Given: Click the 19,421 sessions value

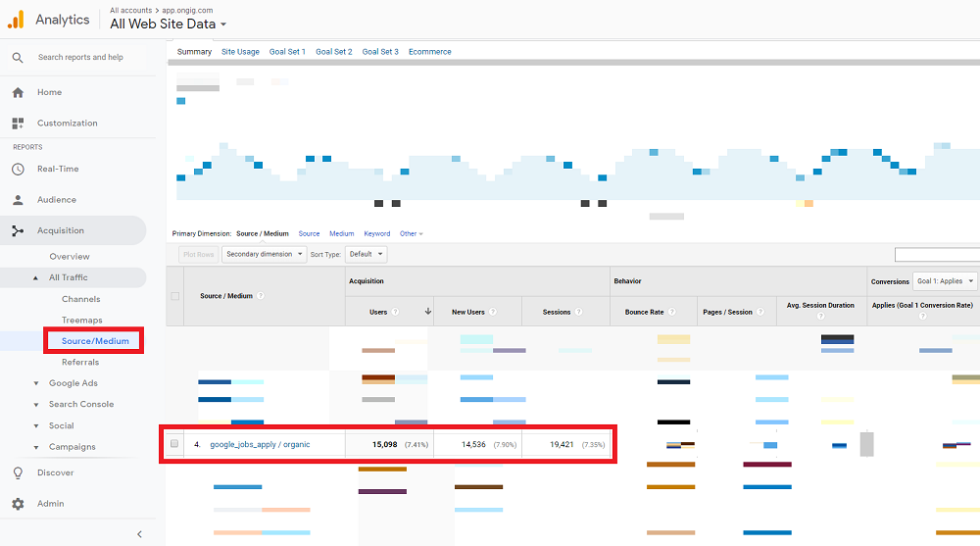Looking at the screenshot, I should click(x=562, y=445).
